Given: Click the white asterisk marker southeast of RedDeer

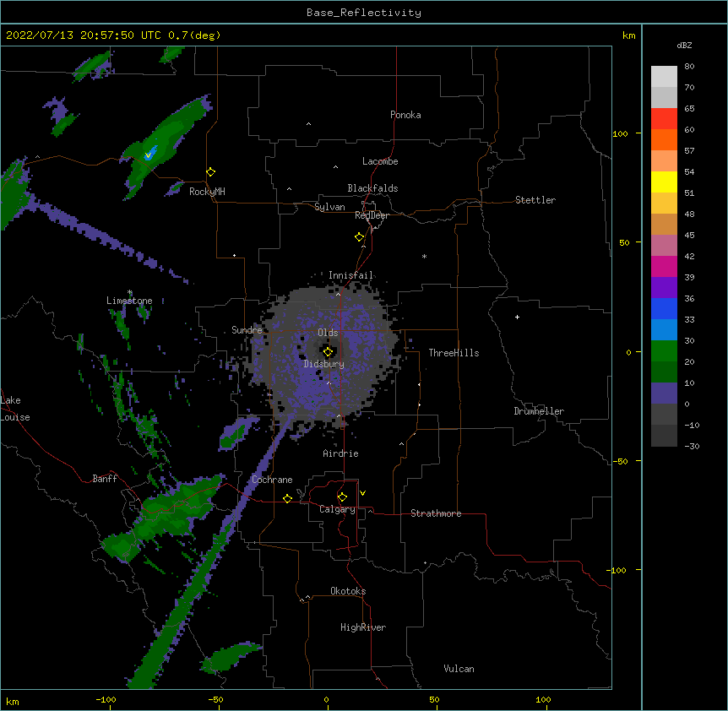Looking at the screenshot, I should click(x=424, y=256).
